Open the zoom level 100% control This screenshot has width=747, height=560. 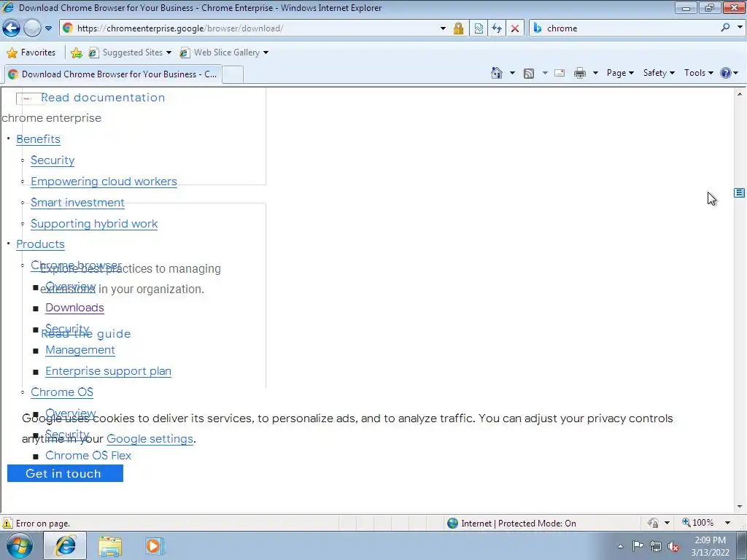703,523
